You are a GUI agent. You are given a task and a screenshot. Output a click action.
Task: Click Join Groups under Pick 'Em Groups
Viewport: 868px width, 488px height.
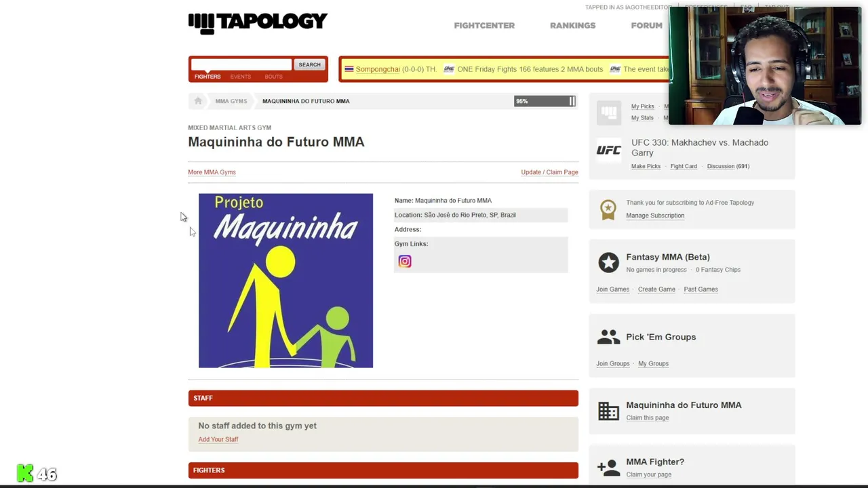coord(613,363)
